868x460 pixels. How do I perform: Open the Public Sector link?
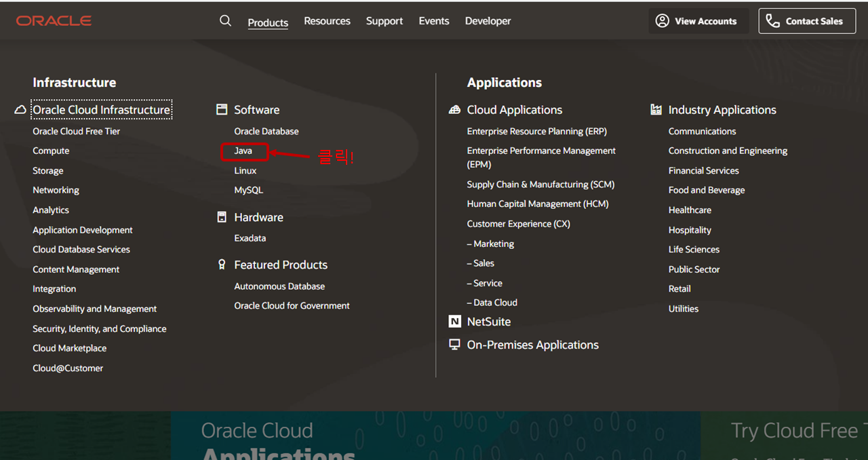point(694,269)
